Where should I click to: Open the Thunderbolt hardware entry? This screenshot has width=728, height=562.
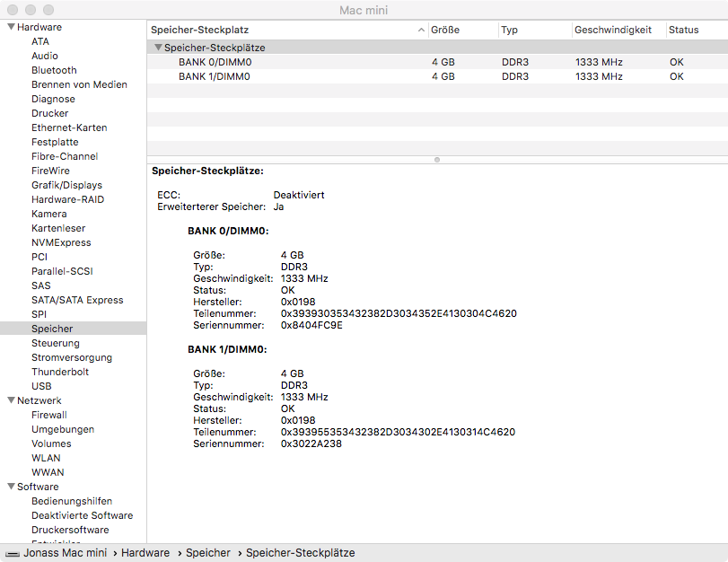[x=60, y=372]
